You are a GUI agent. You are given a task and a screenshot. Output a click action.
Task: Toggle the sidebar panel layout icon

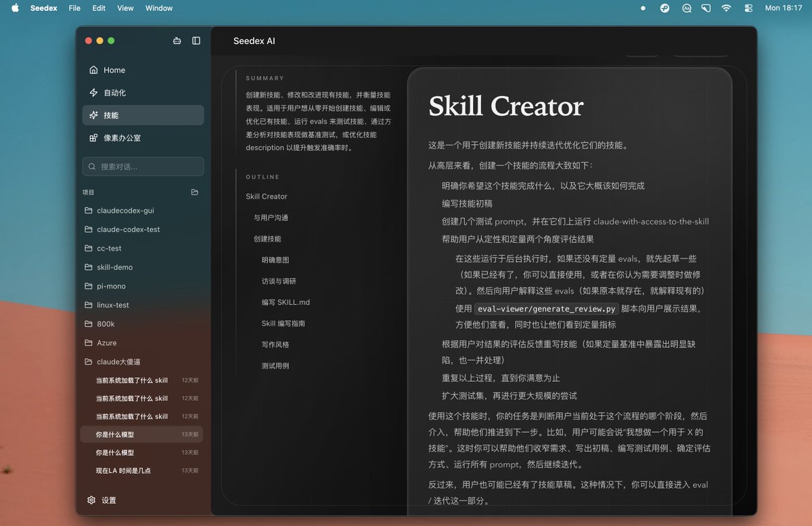pos(196,41)
